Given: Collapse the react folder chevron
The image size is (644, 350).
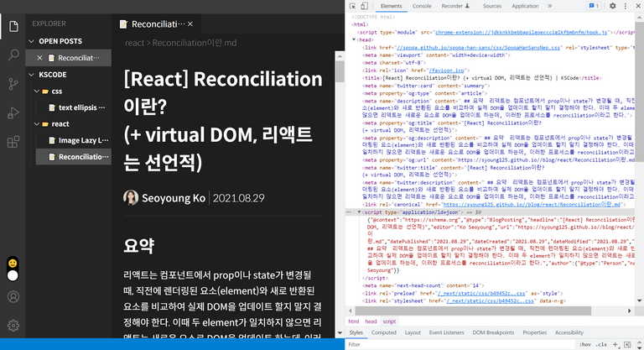Looking at the screenshot, I should pyautogui.click(x=37, y=123).
